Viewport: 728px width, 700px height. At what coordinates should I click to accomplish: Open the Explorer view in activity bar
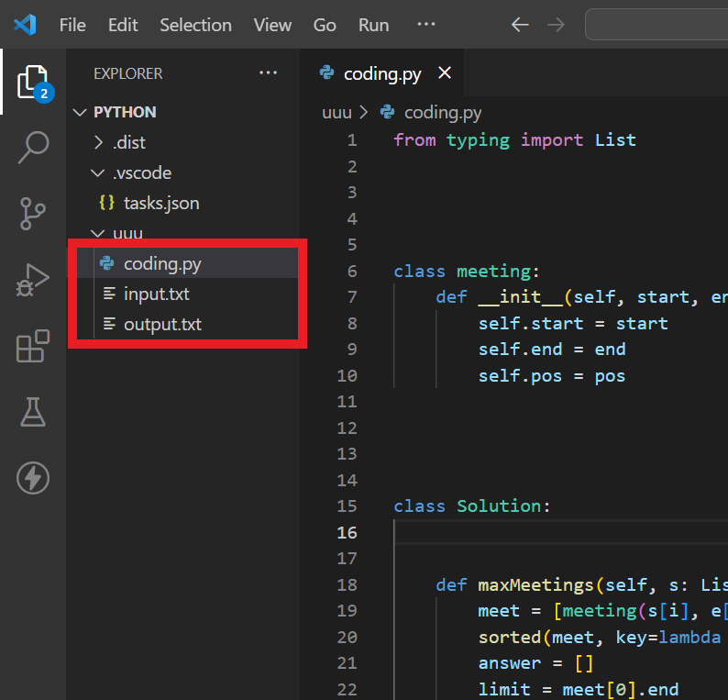[32, 83]
